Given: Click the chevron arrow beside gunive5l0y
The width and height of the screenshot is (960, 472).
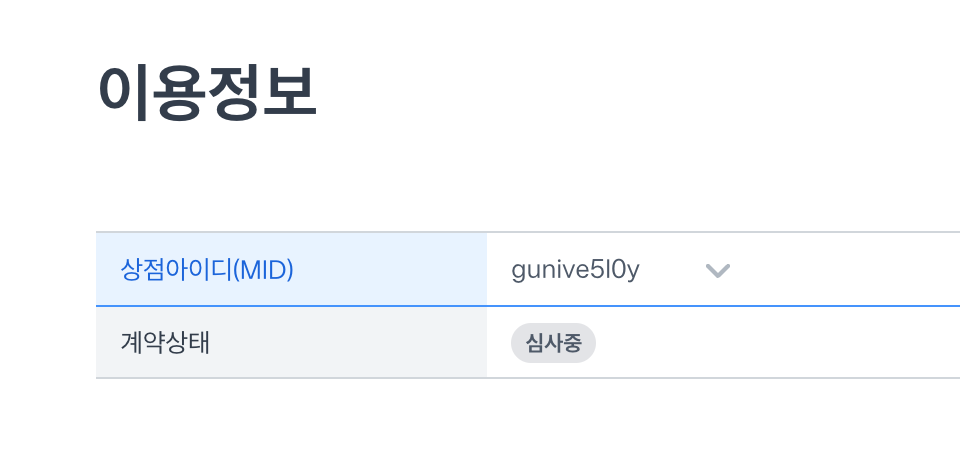Looking at the screenshot, I should [x=718, y=271].
